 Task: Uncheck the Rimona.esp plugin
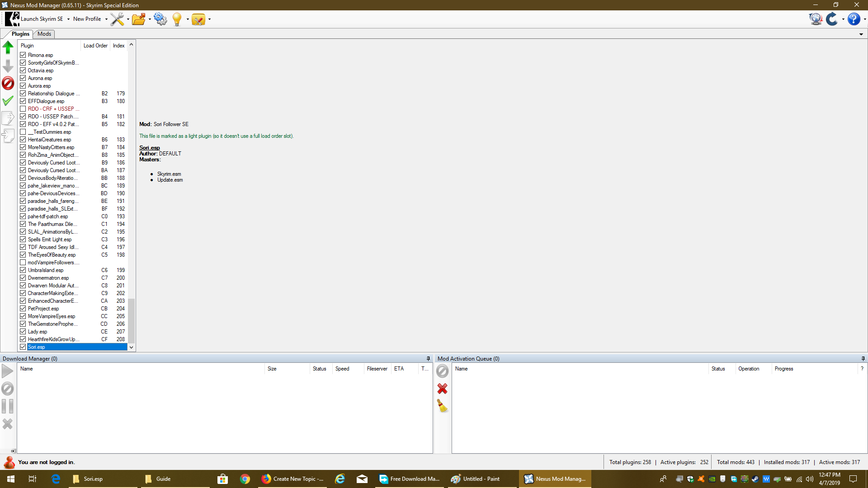pyautogui.click(x=23, y=55)
